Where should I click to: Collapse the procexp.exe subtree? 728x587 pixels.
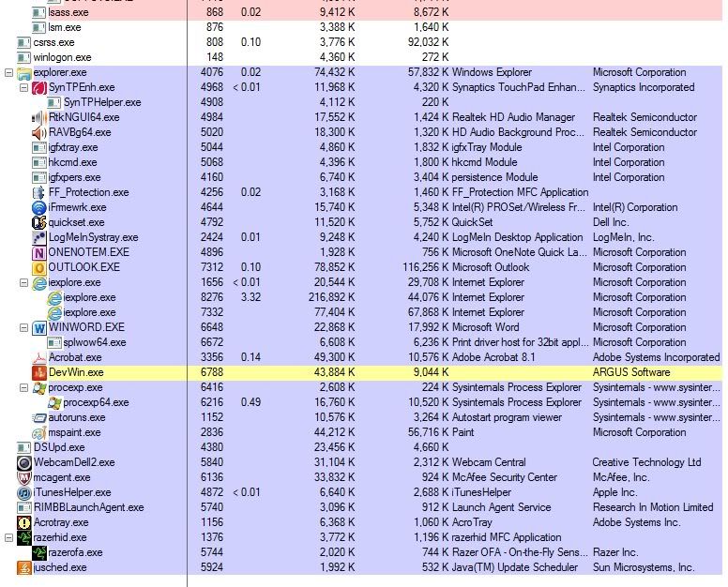(23, 387)
